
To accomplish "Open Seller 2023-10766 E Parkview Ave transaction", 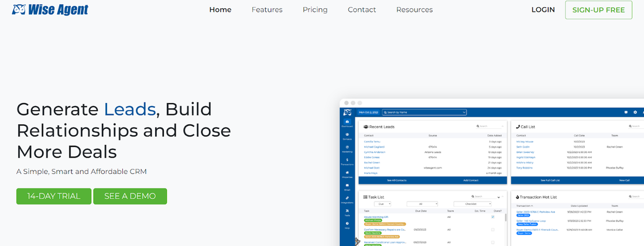I will point(535,212).
